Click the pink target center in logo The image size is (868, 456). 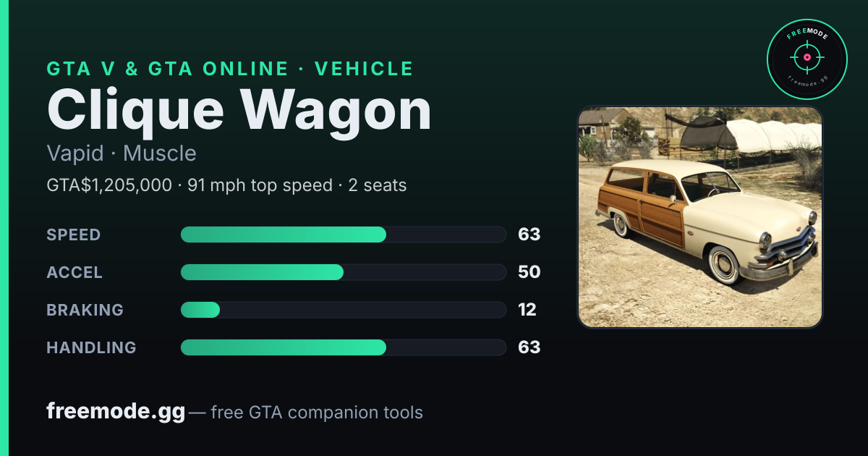click(807, 56)
